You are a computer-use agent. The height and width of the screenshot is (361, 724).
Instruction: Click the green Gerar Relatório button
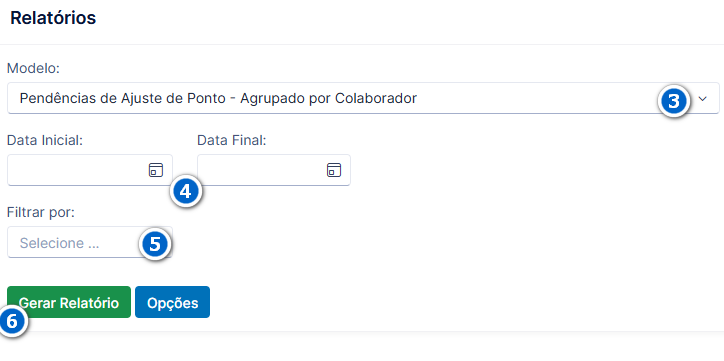[69, 302]
